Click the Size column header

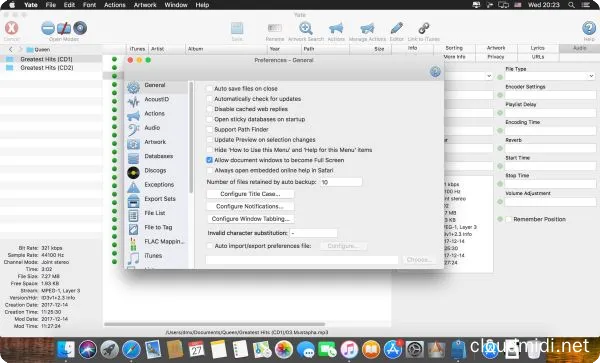369,49
